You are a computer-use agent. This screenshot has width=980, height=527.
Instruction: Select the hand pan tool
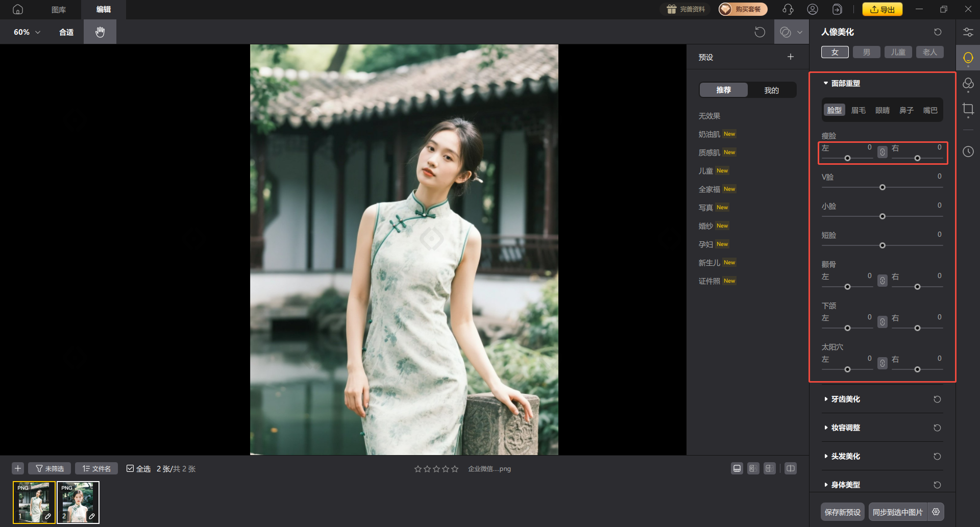click(100, 32)
